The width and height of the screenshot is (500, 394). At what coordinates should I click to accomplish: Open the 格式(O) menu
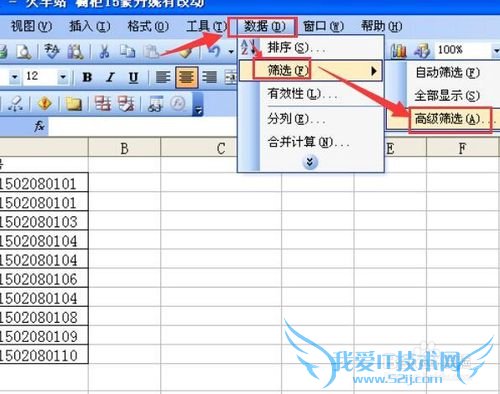(x=148, y=26)
